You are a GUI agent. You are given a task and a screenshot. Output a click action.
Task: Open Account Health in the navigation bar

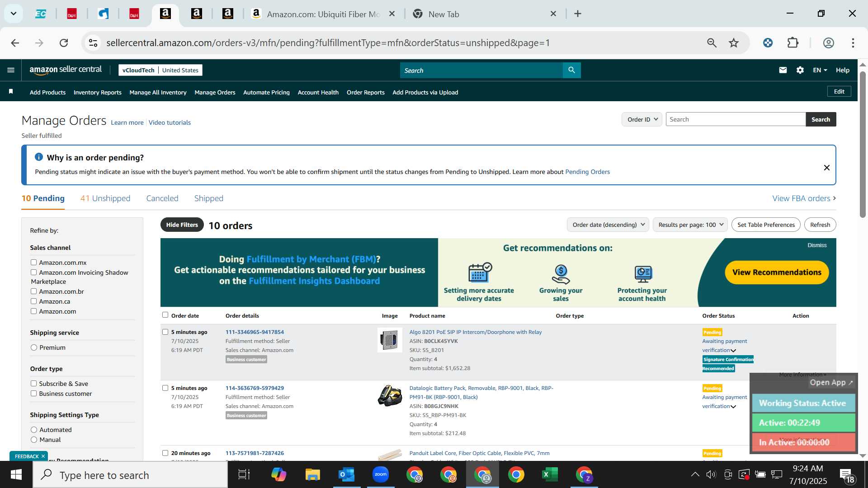pos(318,92)
